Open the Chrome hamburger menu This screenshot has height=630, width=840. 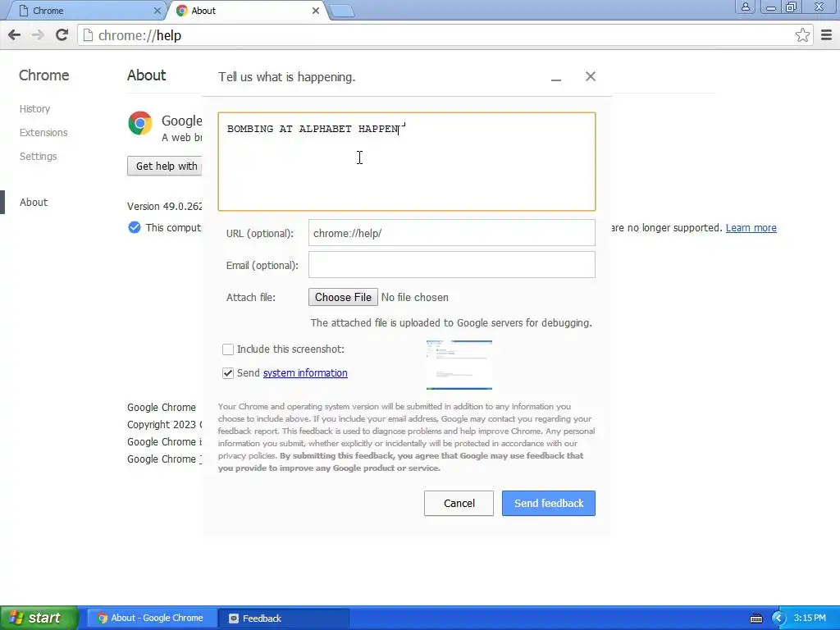coord(826,35)
